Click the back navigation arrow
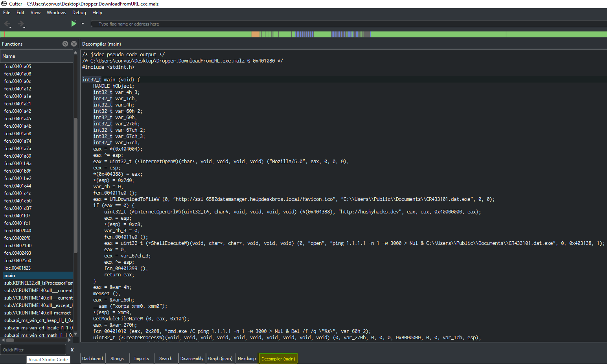Viewport: 607px width, 364px height. coord(7,24)
